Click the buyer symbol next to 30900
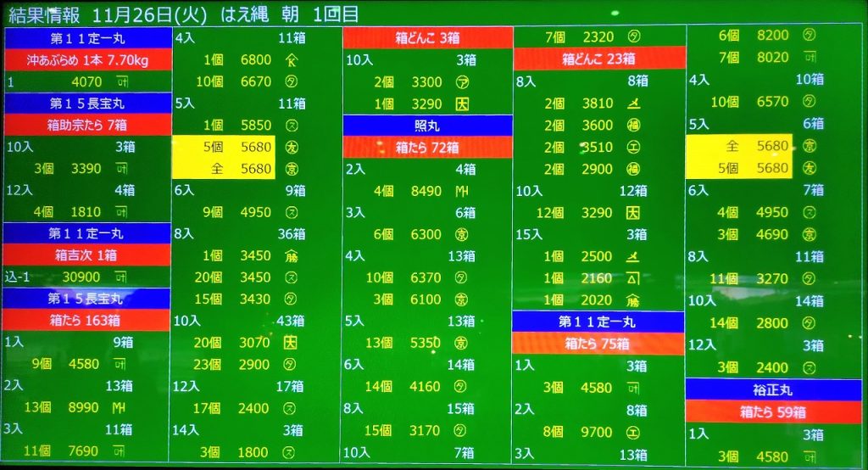868x470 pixels. click(120, 277)
